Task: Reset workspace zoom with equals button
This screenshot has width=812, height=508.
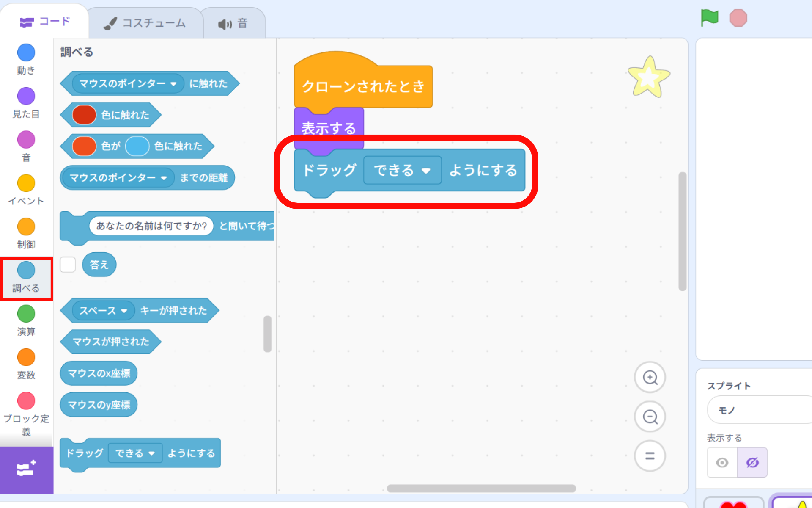Action: (650, 456)
